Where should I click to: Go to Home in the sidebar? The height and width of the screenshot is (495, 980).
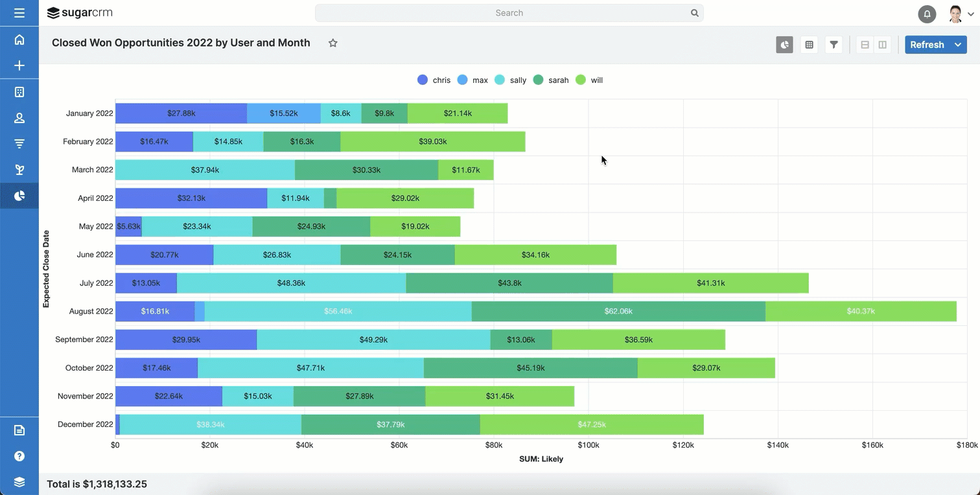pos(19,40)
